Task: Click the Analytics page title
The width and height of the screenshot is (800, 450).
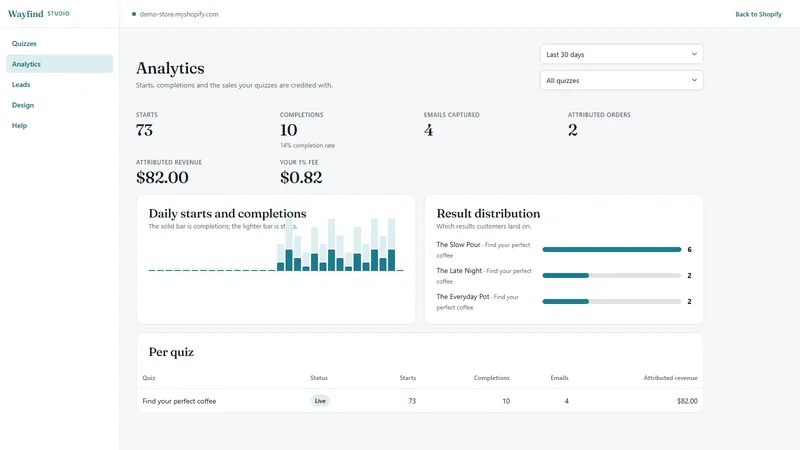Action: pos(170,68)
